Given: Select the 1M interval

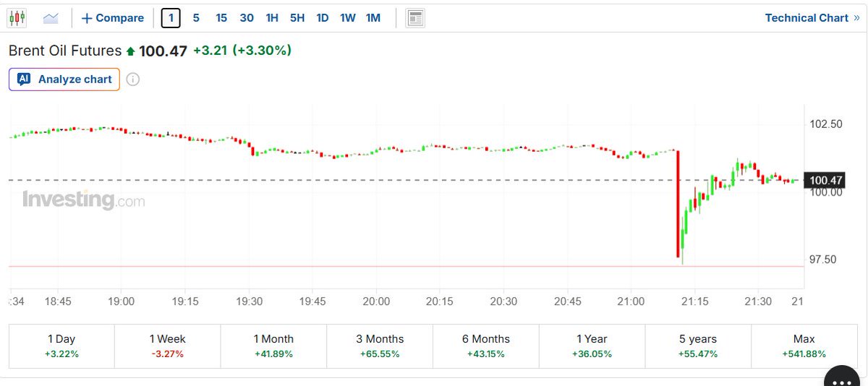Looking at the screenshot, I should click(373, 18).
